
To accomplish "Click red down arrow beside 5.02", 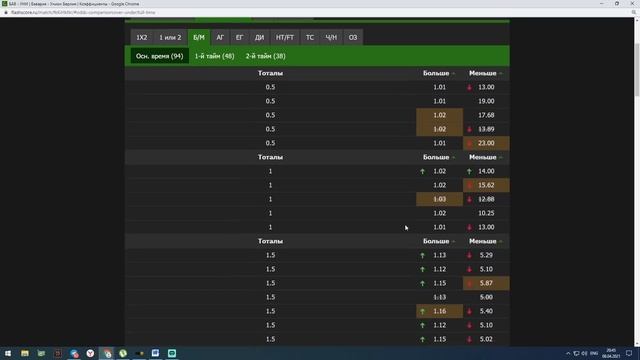I will coord(469,339).
